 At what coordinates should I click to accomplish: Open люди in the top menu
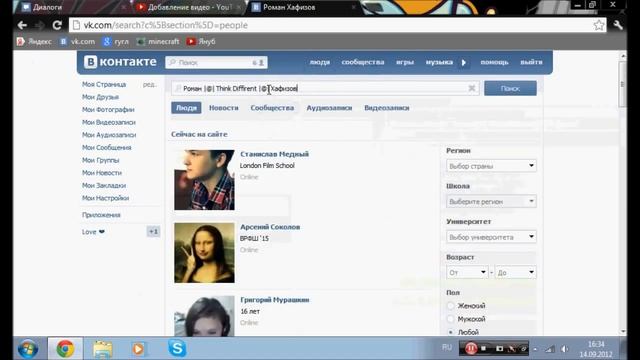[x=320, y=62]
